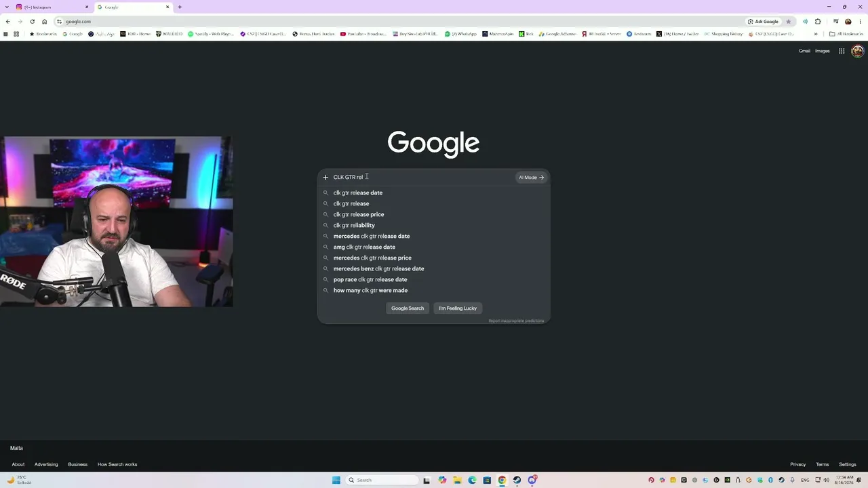Click the site information icon beside google.com
The height and width of the screenshot is (488, 868).
(59, 22)
